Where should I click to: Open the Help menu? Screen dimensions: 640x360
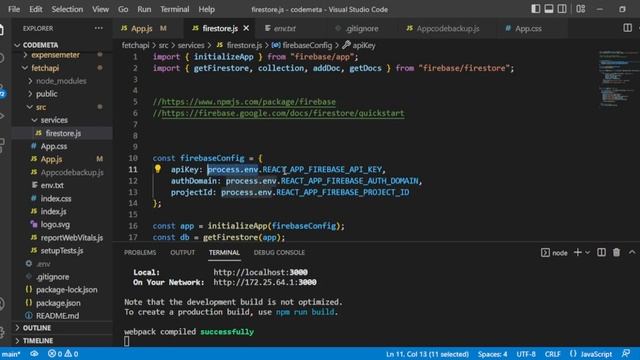tap(207, 9)
